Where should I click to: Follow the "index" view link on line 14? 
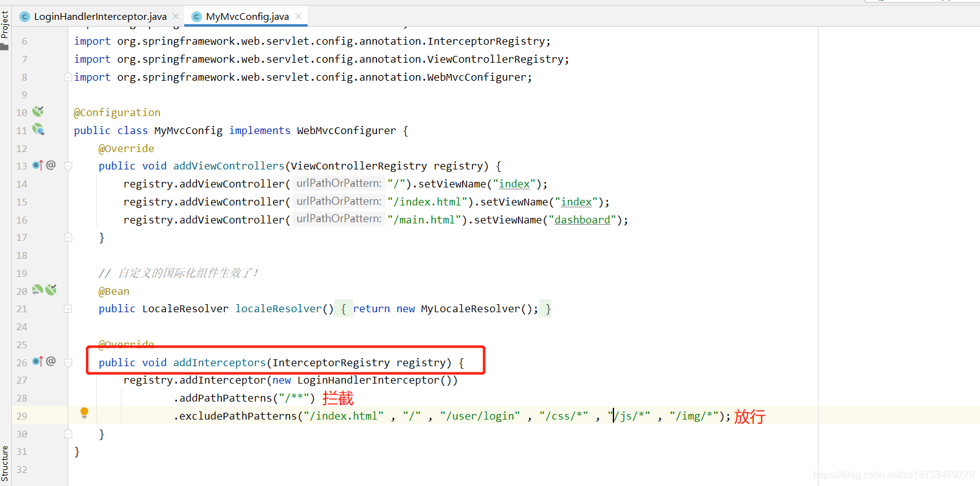point(514,184)
